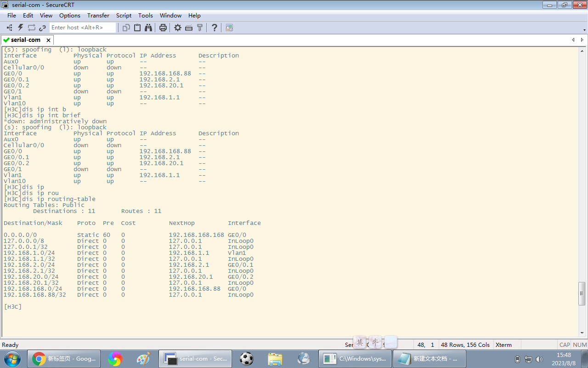Click the 英 input method indicator

point(361,342)
